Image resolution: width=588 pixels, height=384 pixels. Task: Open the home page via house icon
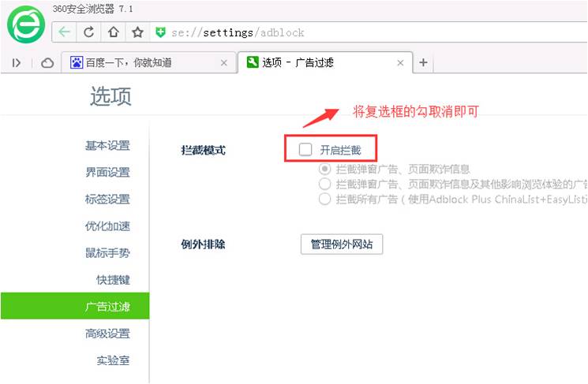(x=113, y=32)
